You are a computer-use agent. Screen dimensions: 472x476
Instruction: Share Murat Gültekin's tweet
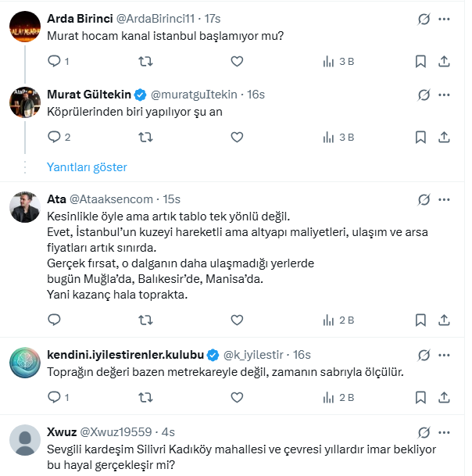tap(445, 137)
